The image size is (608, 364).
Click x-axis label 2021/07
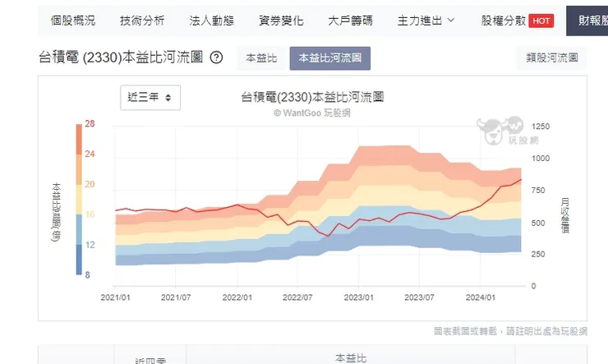click(176, 297)
